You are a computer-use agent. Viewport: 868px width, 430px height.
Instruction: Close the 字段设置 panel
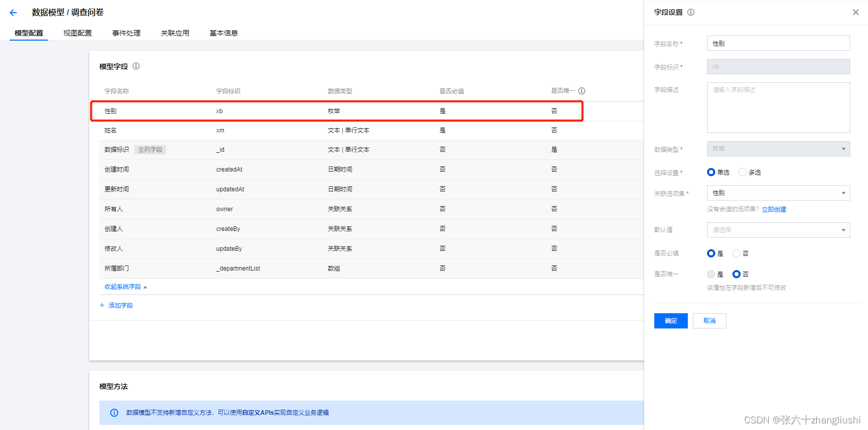pyautogui.click(x=856, y=12)
